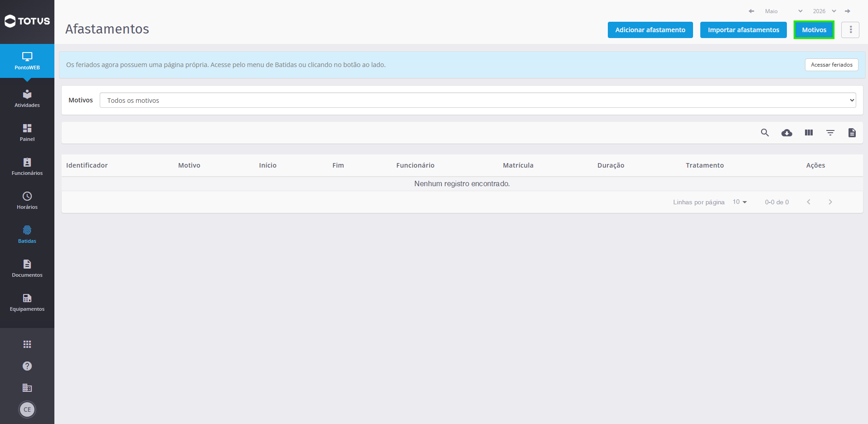This screenshot has width=868, height=424.
Task: Click the Acessar feriados button
Action: click(831, 65)
